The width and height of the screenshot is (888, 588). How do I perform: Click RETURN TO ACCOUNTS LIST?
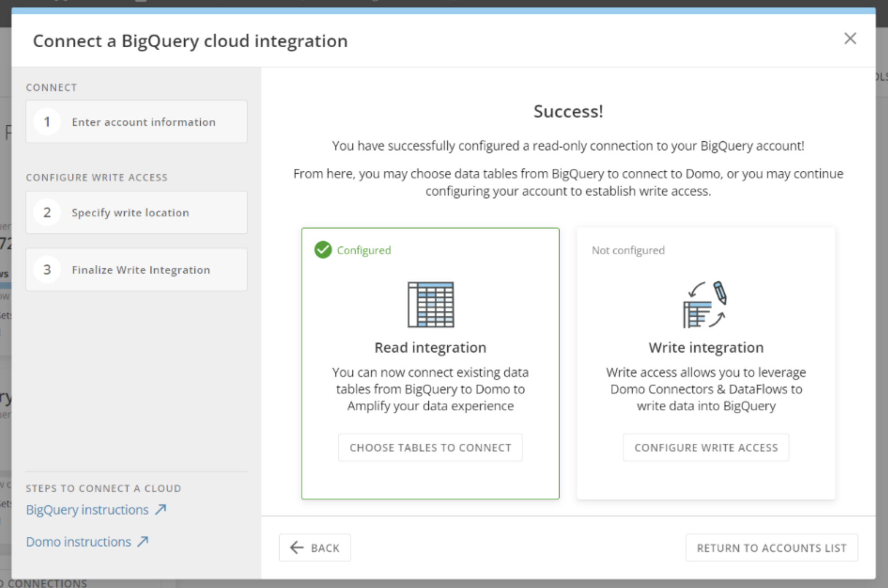point(772,547)
